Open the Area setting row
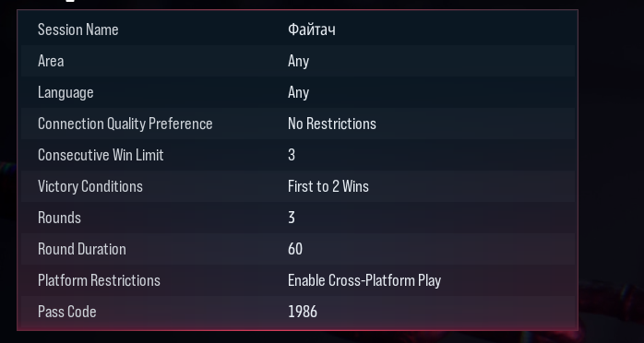Viewport: 644px width, 343px height. click(x=298, y=61)
